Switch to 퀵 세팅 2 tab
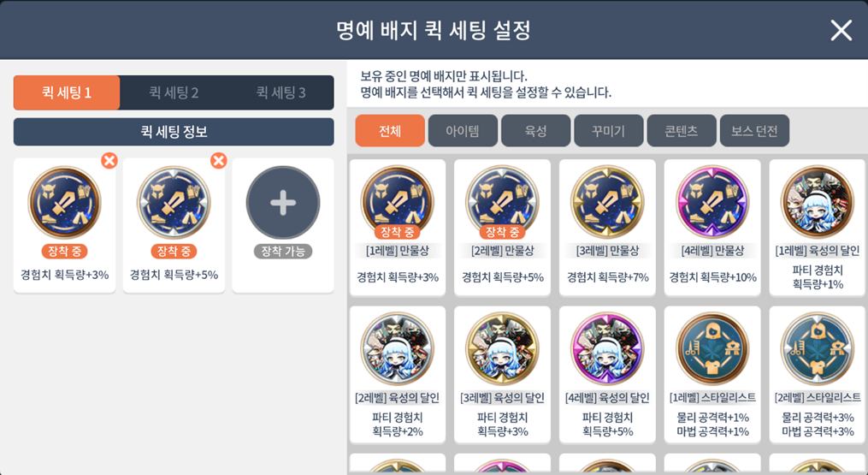The image size is (868, 475). coord(174,92)
